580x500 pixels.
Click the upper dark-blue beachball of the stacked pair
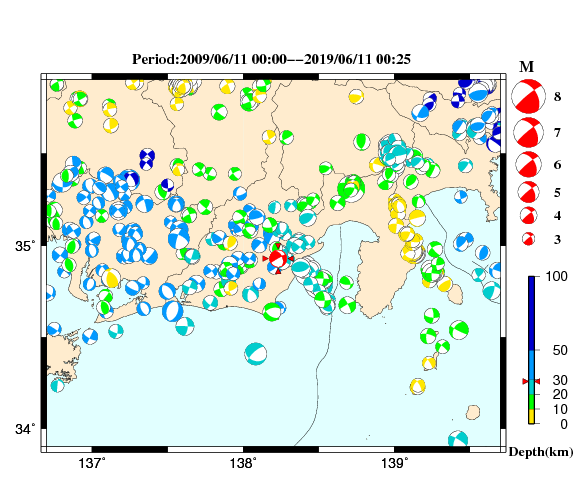pos(147,155)
